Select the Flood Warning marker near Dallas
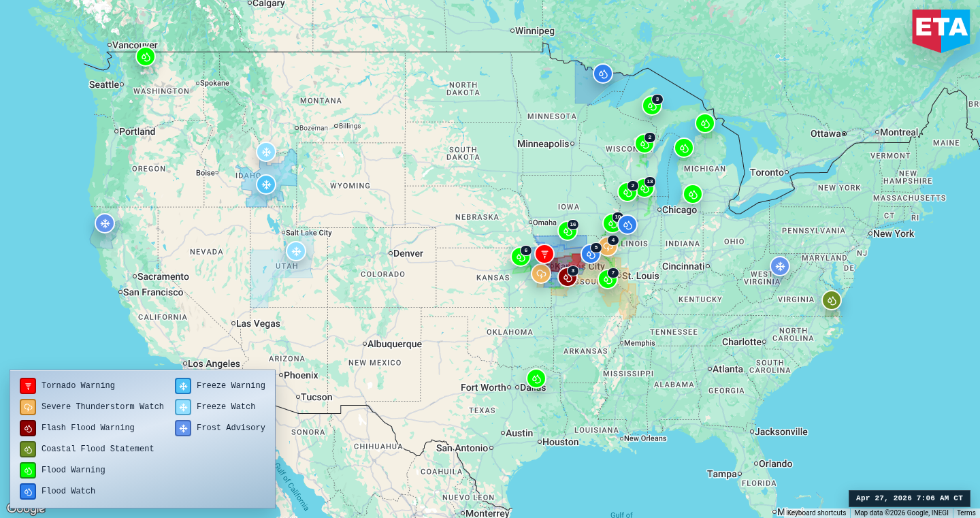The image size is (980, 518). pos(536,378)
